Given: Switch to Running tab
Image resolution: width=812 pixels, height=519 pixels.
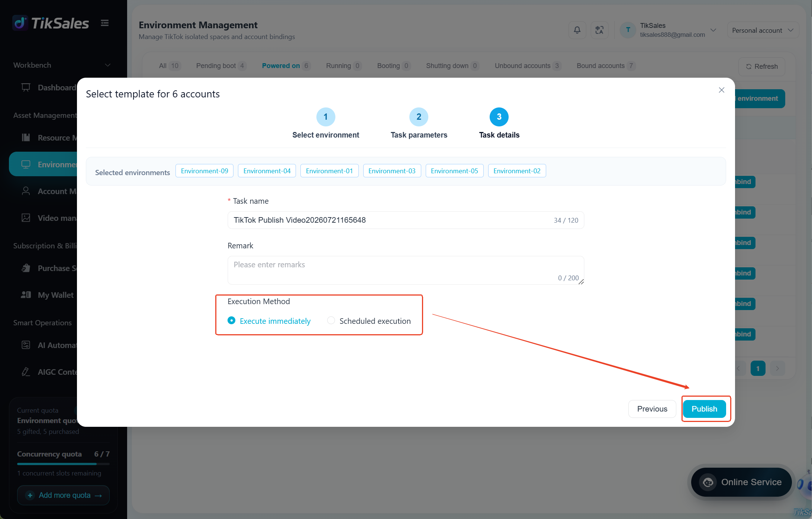Looking at the screenshot, I should pos(344,66).
